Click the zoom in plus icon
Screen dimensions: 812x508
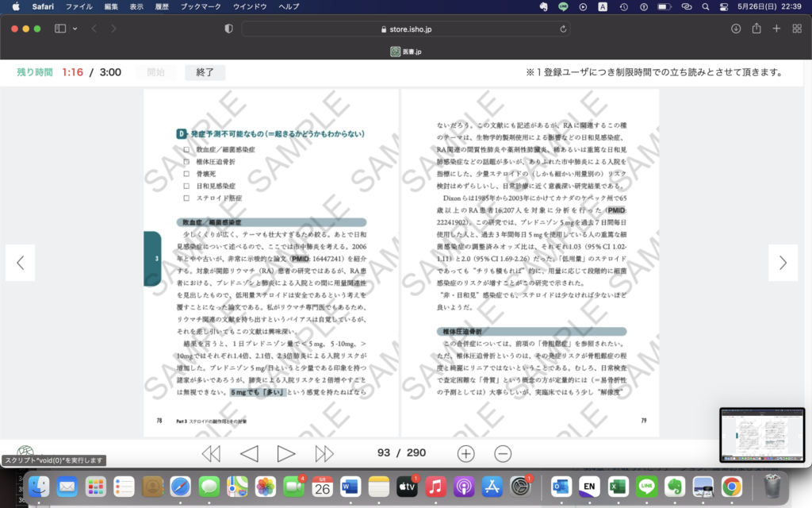tap(465, 453)
